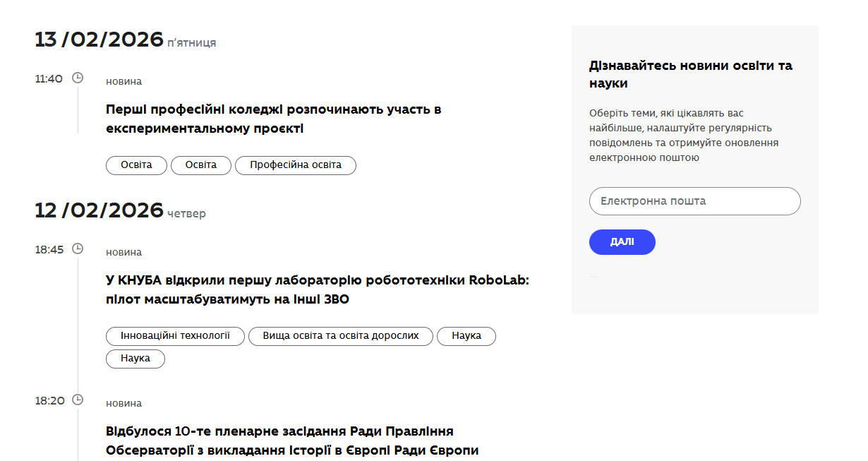The image size is (868, 461).
Task: Open the KНУБА RoboLab laboratory article
Action: (318, 289)
